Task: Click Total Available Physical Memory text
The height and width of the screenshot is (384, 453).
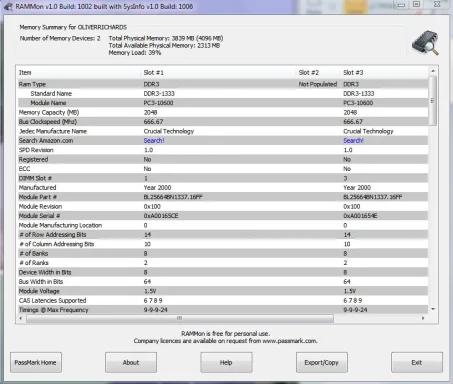Action: click(164, 45)
